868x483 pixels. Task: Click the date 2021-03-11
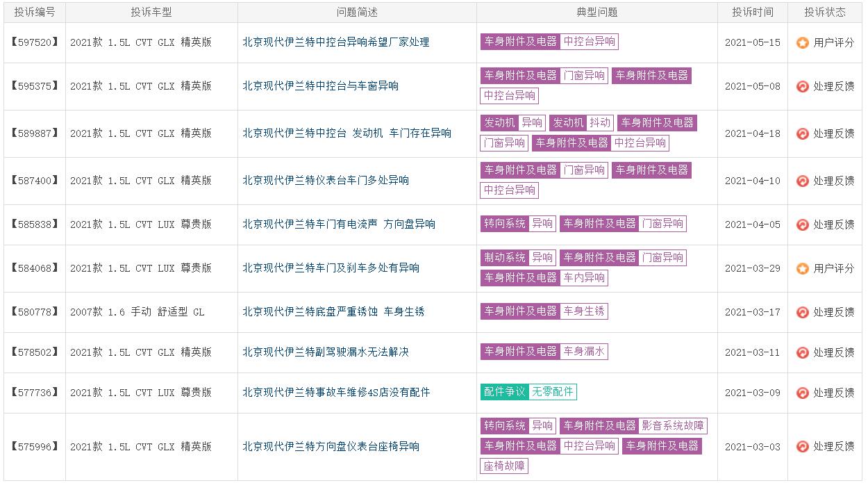point(753,353)
